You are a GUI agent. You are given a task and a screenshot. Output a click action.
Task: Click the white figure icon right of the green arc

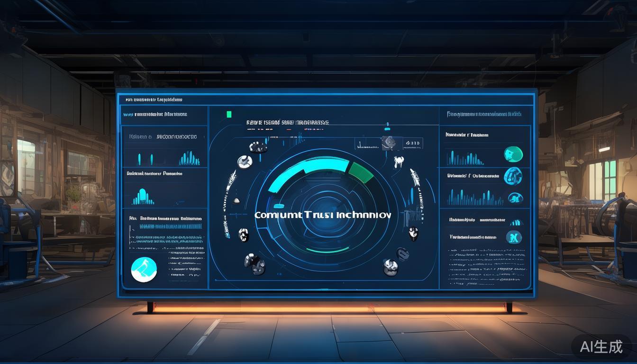[x=399, y=162]
